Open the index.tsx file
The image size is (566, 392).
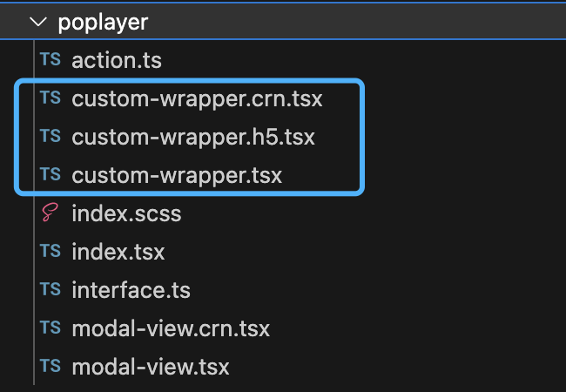(x=118, y=252)
